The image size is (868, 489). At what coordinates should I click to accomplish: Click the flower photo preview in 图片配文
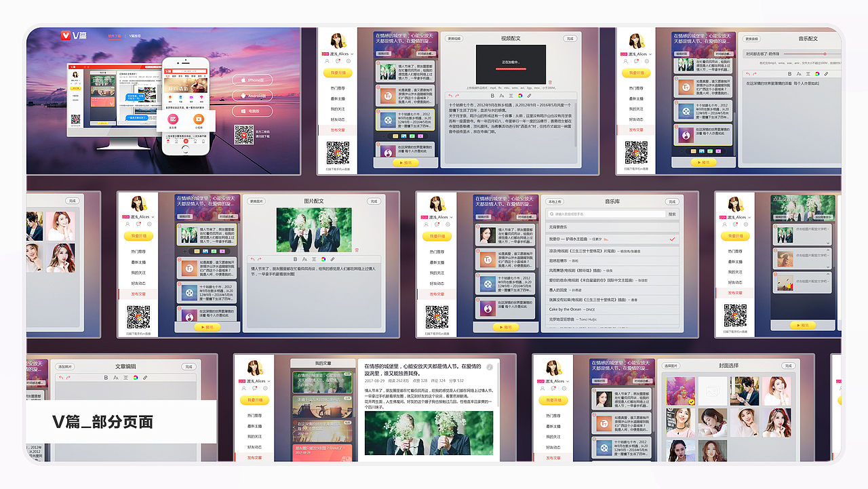click(x=314, y=230)
